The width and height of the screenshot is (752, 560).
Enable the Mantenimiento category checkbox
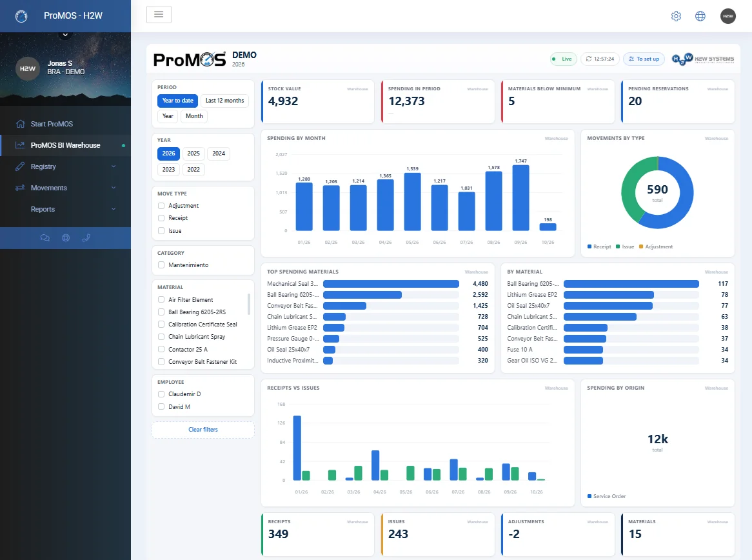click(x=161, y=265)
